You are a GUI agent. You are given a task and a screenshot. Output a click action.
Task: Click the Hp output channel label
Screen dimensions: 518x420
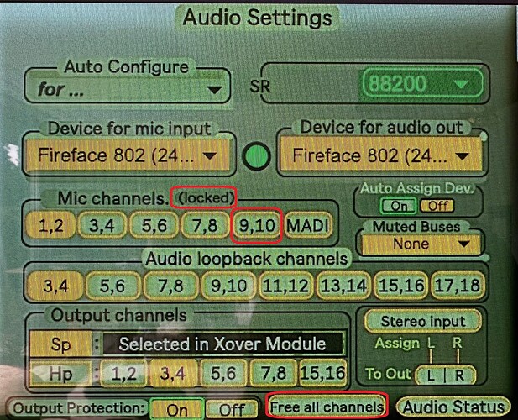(x=60, y=374)
